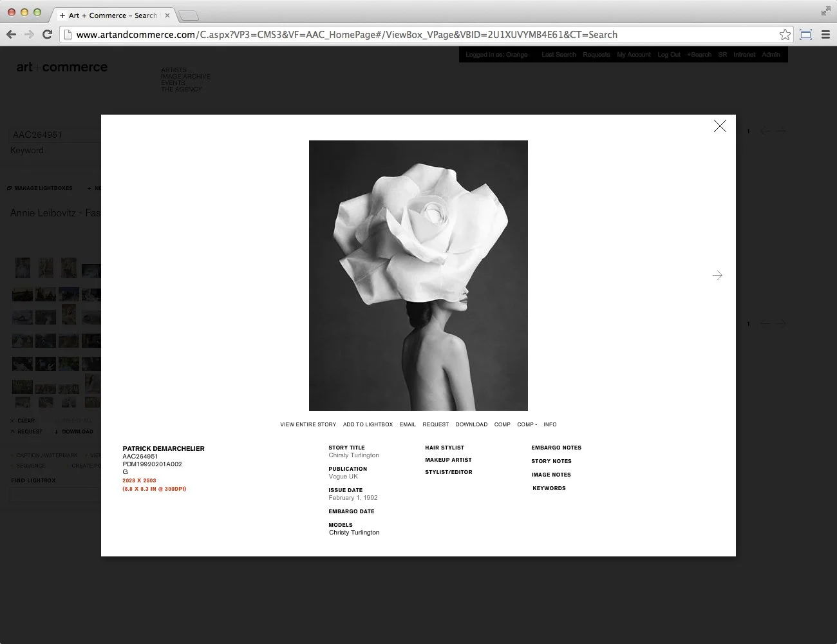Click image ID AAC264951 in viewbox details
Viewport: 837px width, 644px height.
140,457
